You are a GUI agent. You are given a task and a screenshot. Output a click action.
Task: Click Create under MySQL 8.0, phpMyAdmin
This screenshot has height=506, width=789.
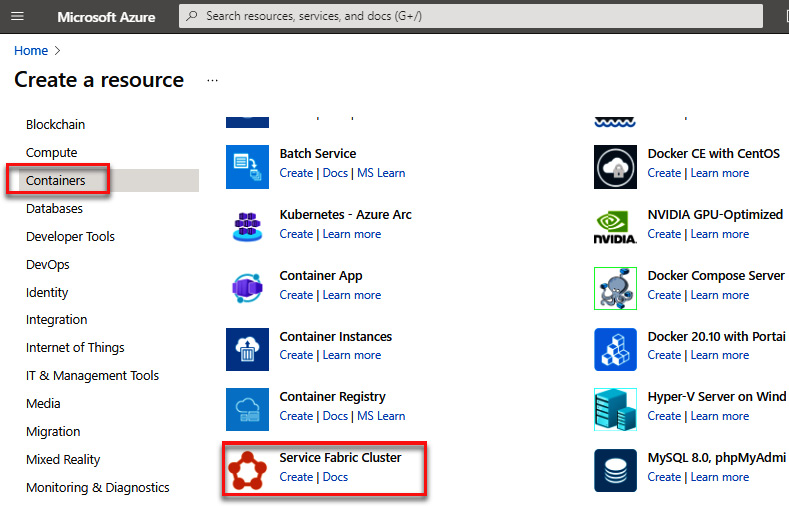[x=664, y=477]
